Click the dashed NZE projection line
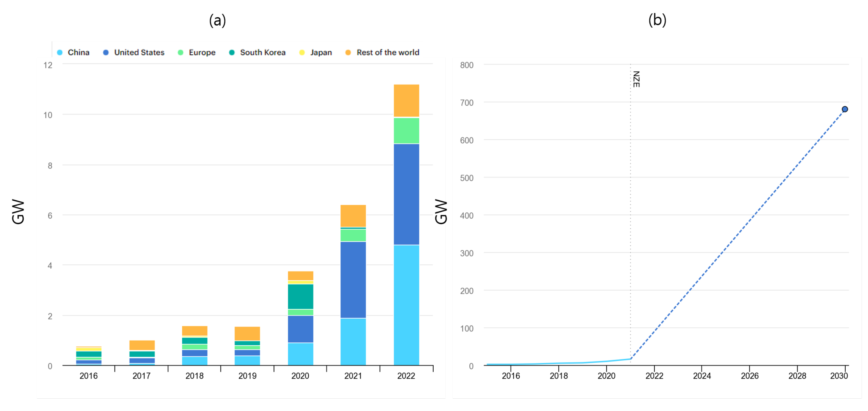This screenshot has width=868, height=411. (x=738, y=234)
